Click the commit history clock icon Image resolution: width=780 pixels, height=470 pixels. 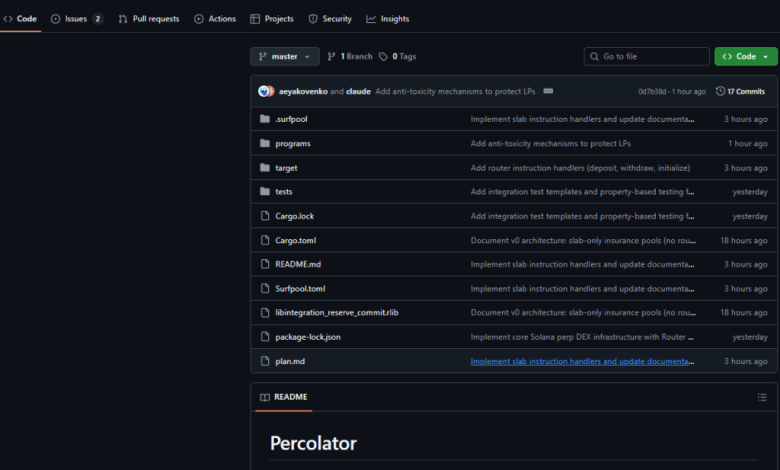pos(721,91)
